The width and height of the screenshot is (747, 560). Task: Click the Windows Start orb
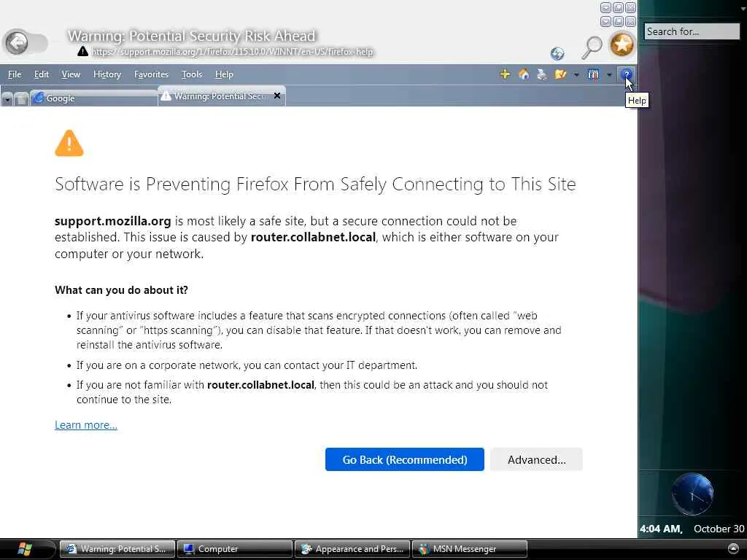click(24, 549)
